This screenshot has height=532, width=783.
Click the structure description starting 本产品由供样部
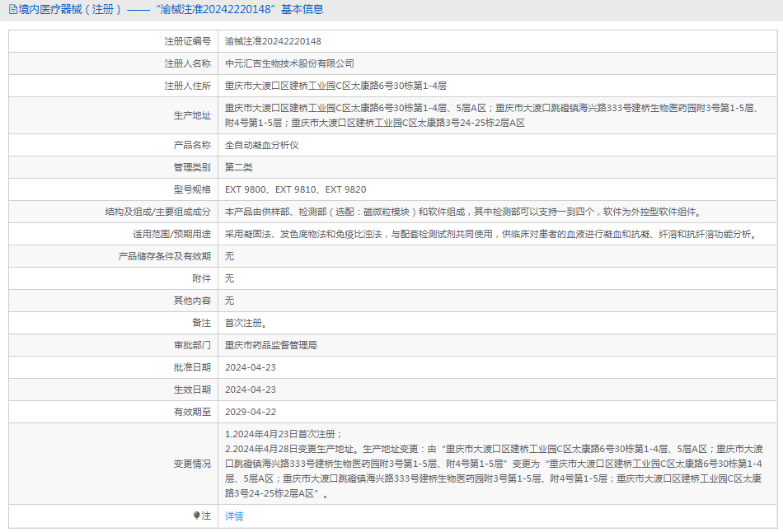(x=464, y=212)
